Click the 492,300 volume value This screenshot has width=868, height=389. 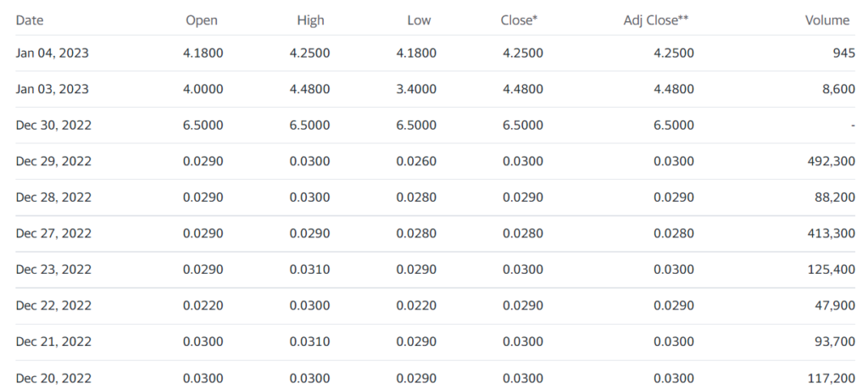(832, 161)
